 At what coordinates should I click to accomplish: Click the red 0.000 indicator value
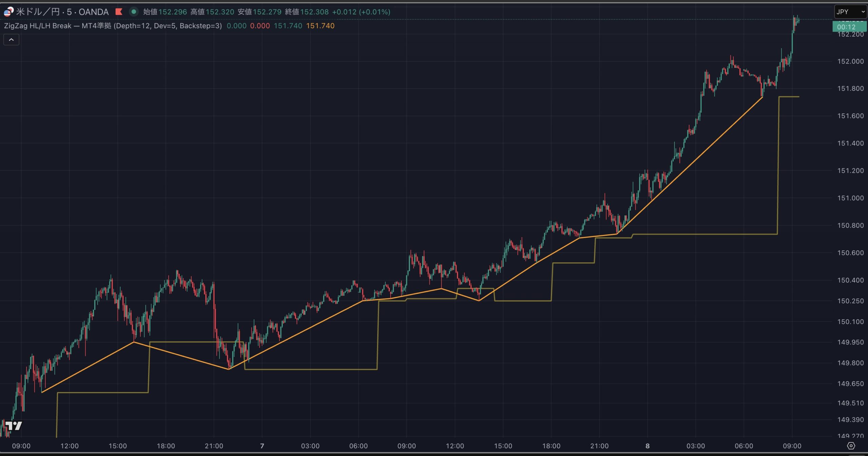[260, 26]
